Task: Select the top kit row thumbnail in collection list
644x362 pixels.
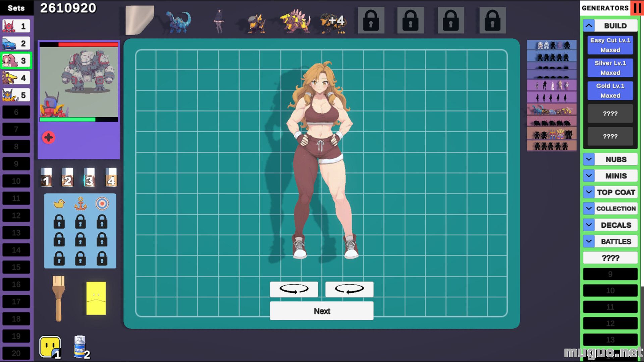Action: pyautogui.click(x=552, y=45)
